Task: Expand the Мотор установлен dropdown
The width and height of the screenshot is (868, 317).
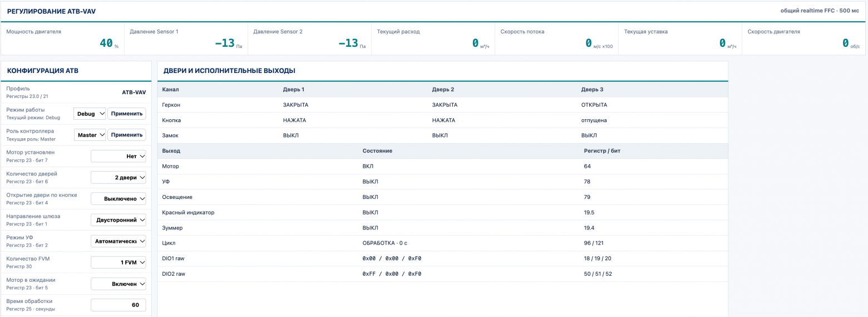Action: pos(119,157)
